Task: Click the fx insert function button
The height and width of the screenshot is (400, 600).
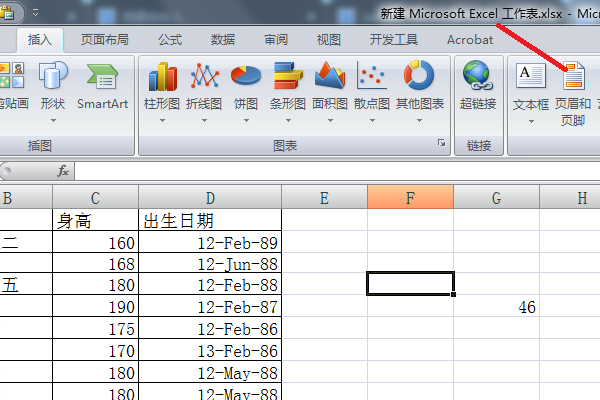Action: 62,171
